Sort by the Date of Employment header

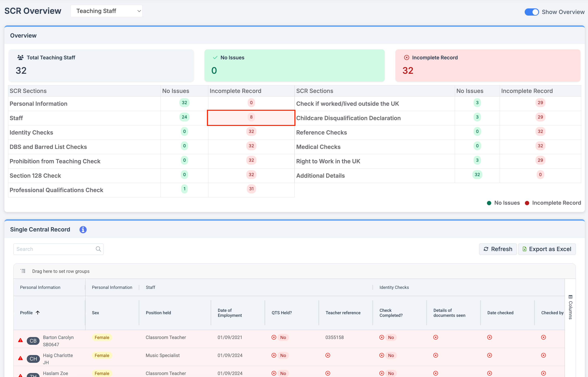coord(229,313)
